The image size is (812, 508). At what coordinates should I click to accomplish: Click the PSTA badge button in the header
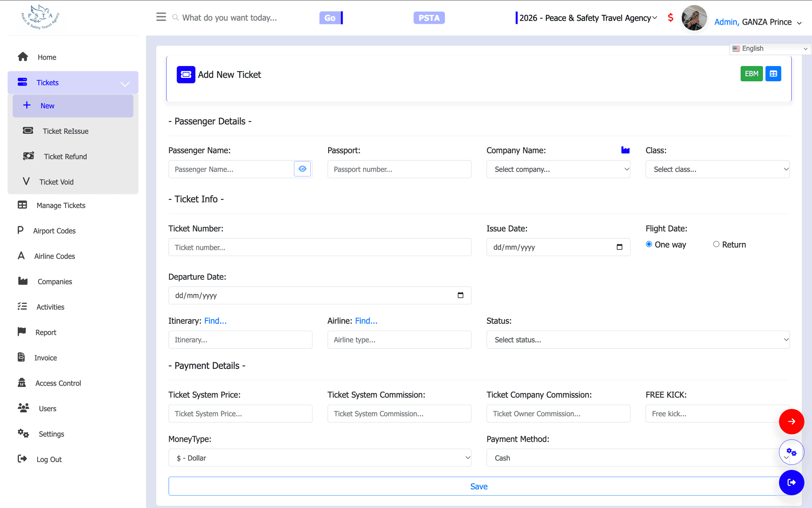point(429,18)
